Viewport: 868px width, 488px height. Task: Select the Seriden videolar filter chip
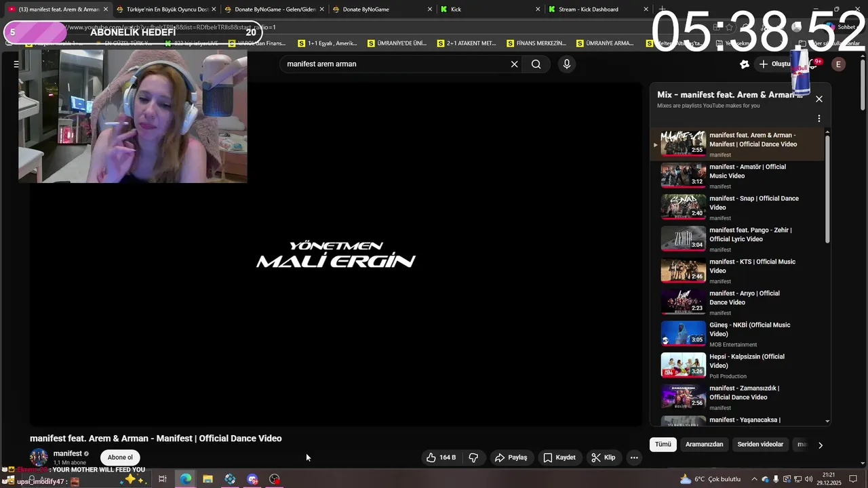tap(760, 445)
